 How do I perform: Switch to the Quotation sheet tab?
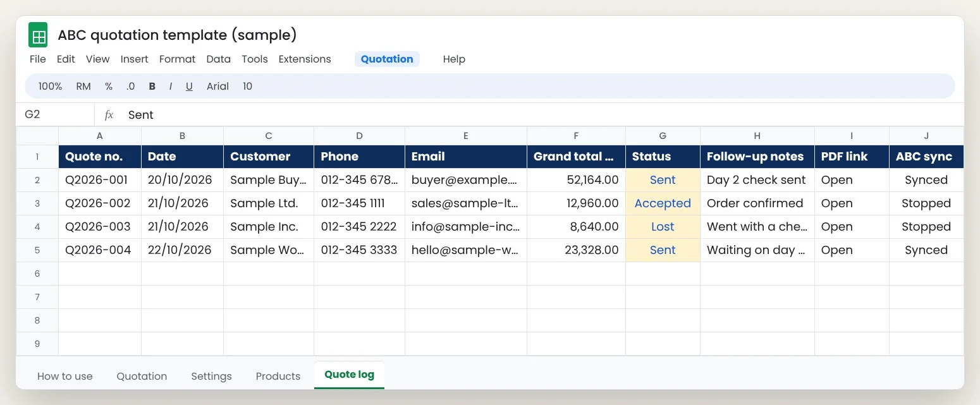click(142, 376)
